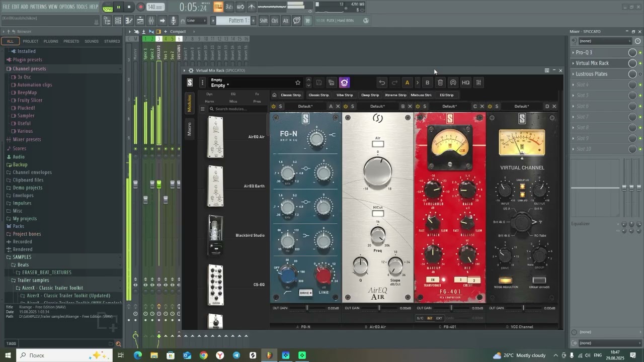Load the EQ Strip preset

[446, 95]
